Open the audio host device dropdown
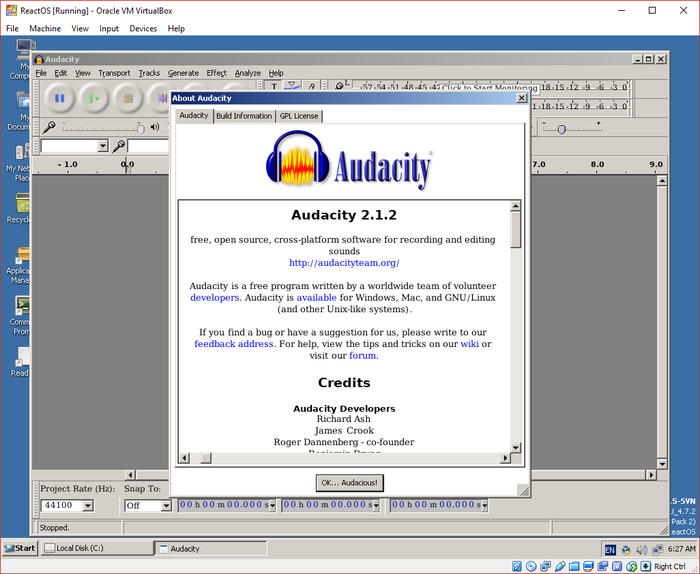The width and height of the screenshot is (700, 574). [102, 146]
